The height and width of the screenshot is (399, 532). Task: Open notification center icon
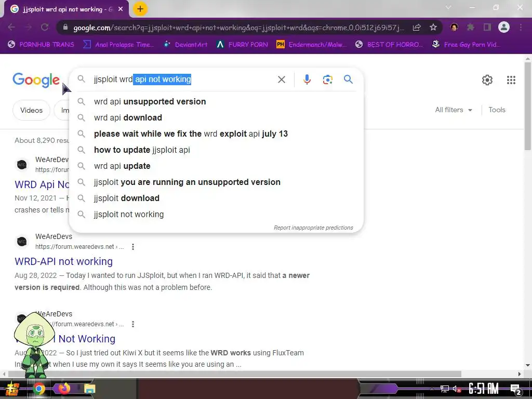pyautogui.click(x=516, y=389)
